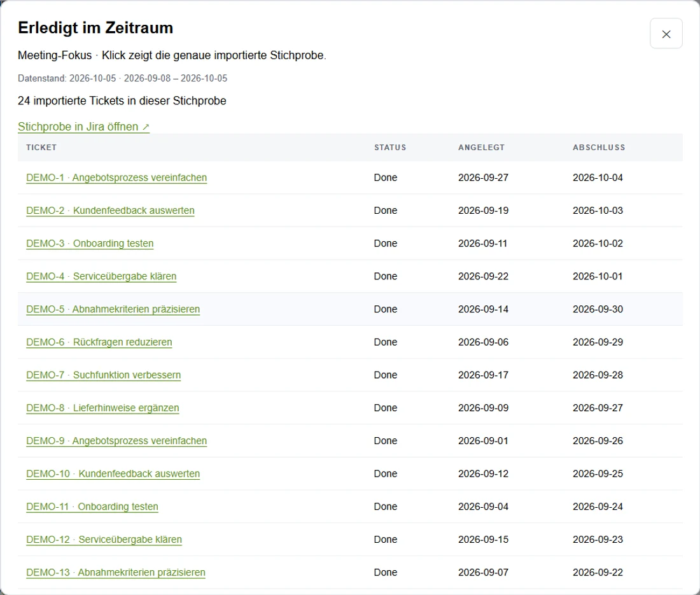Open ticket DEMO-12 Serviceübergabe klären
The image size is (700, 595).
point(104,540)
